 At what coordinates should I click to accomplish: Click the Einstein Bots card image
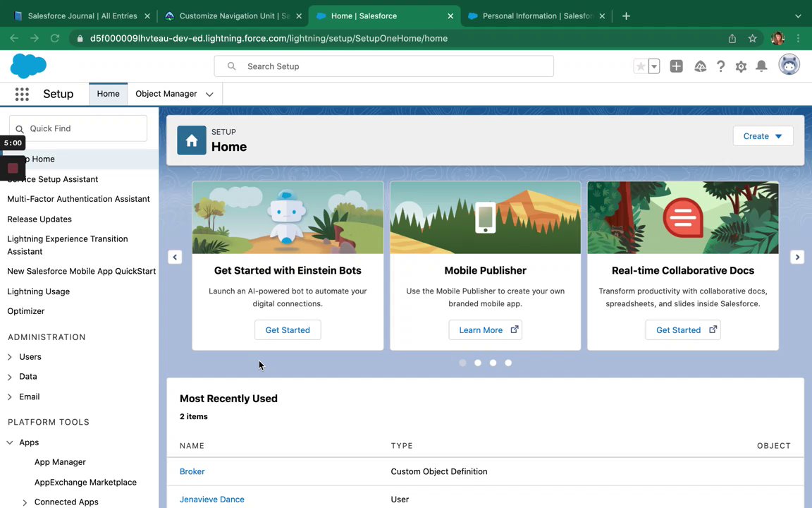pos(288,218)
